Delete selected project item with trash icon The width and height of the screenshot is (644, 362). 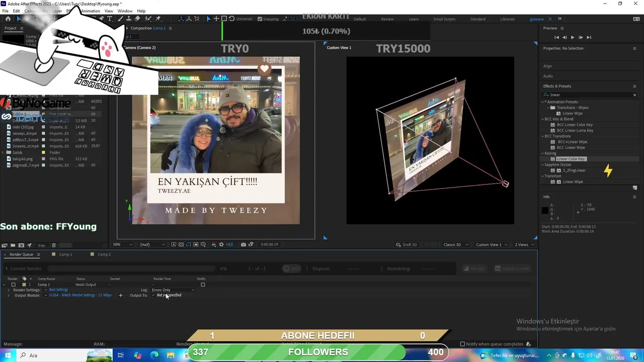point(54,245)
